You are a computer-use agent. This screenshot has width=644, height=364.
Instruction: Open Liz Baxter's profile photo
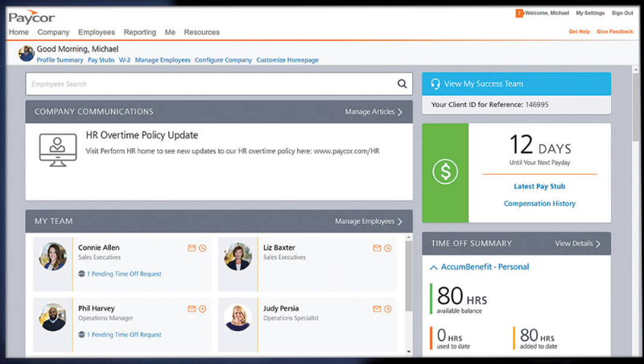pyautogui.click(x=237, y=256)
